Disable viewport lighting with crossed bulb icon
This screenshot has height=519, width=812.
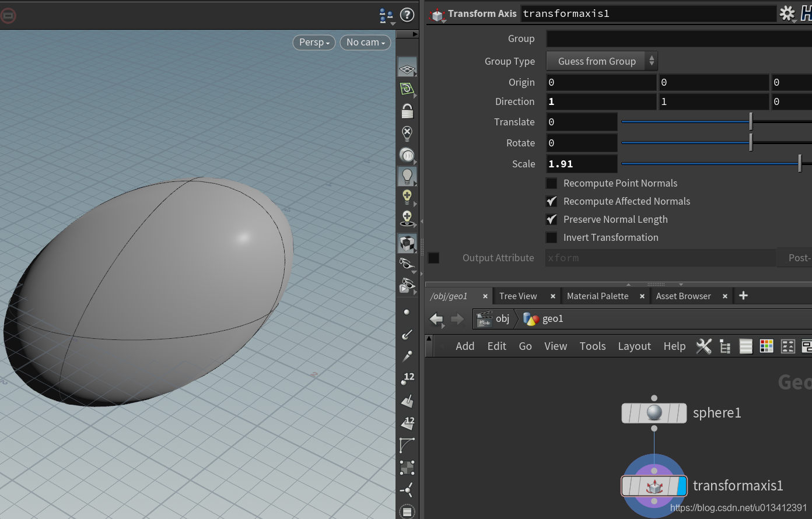click(x=407, y=133)
